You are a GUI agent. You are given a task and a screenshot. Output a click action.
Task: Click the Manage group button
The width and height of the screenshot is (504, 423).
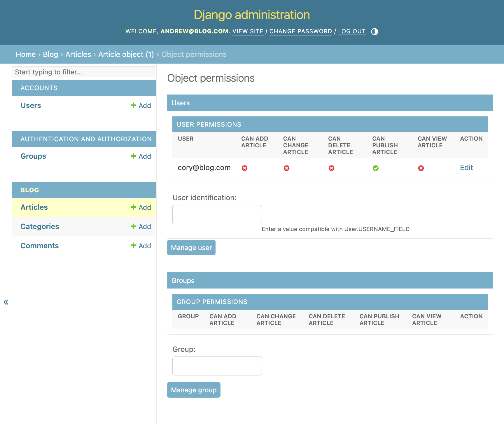(x=194, y=390)
